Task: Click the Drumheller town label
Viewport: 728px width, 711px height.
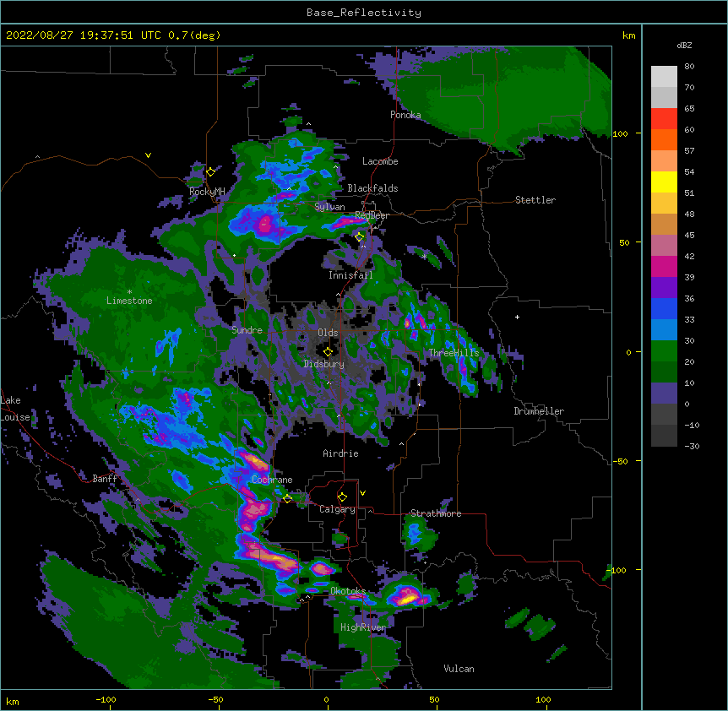Action: [539, 411]
